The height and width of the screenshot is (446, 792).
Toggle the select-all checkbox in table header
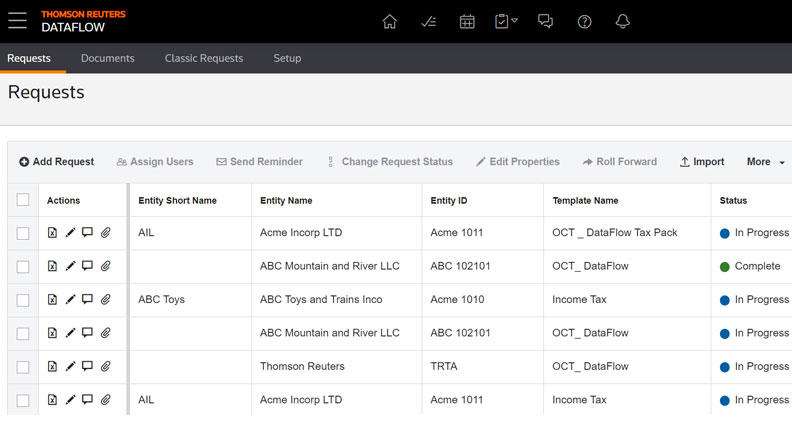(23, 200)
